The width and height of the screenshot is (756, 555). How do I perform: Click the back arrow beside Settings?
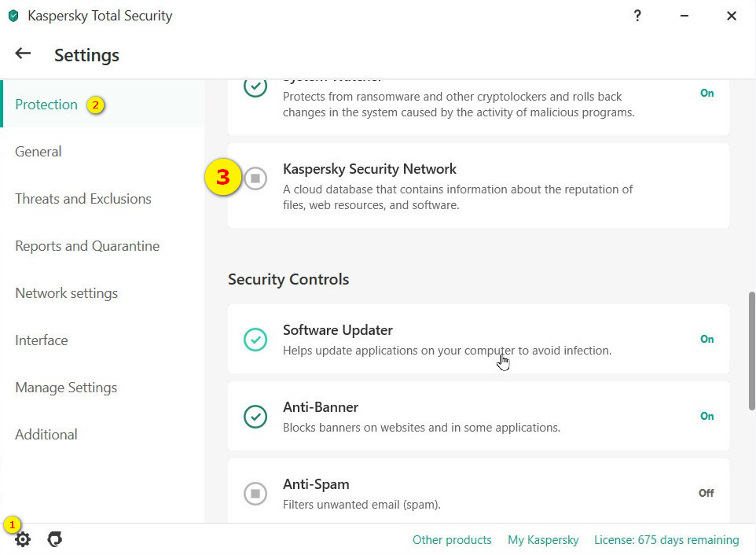click(23, 53)
